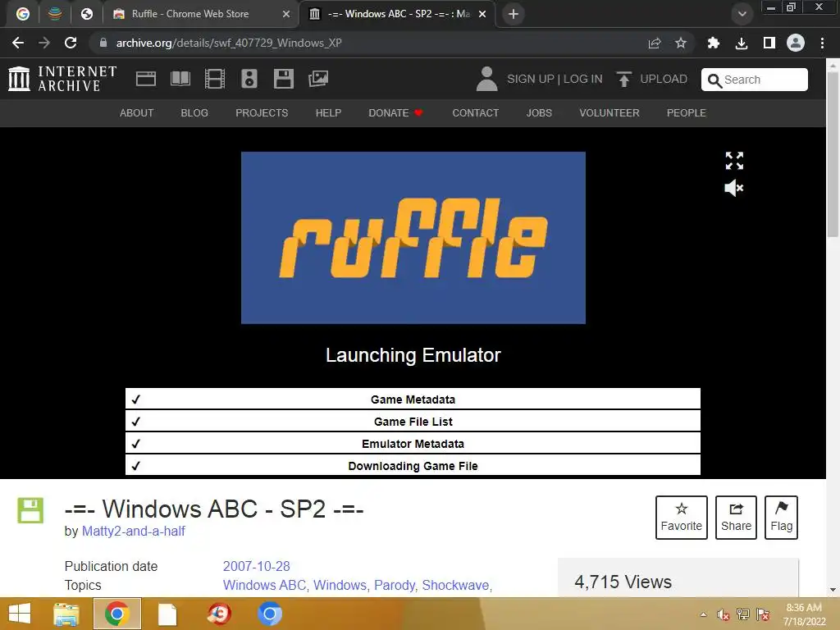Open the BLOG menu item
This screenshot has width=840, height=630.
pos(194,113)
